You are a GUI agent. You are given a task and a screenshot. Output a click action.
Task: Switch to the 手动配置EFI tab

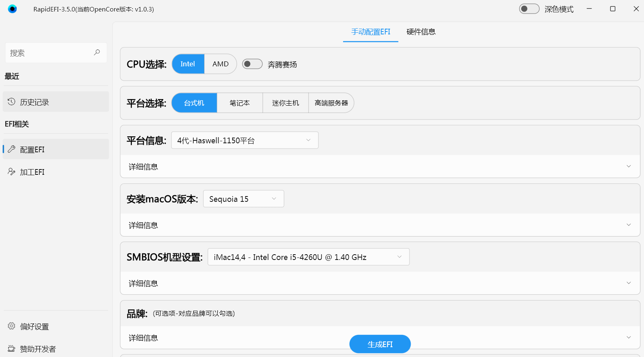pos(371,32)
